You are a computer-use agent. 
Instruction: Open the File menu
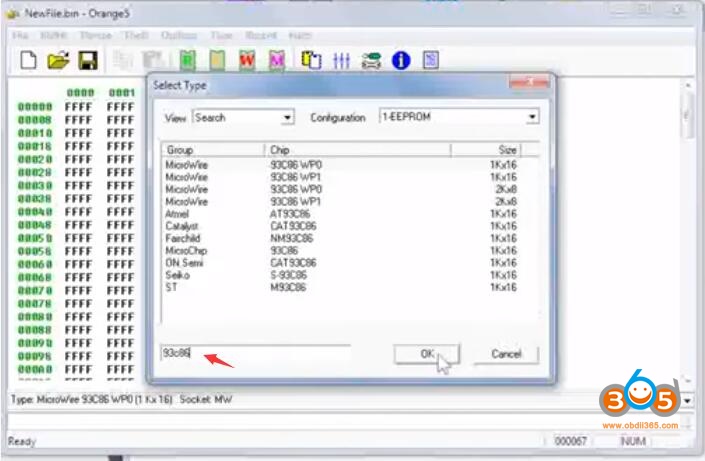pyautogui.click(x=20, y=35)
